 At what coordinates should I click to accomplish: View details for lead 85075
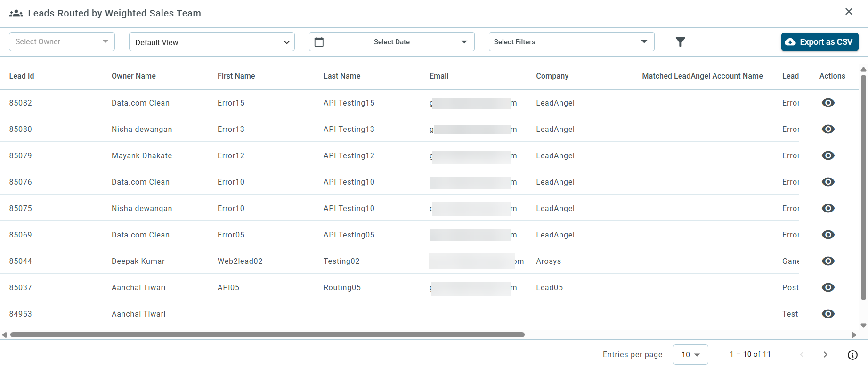[x=828, y=208]
